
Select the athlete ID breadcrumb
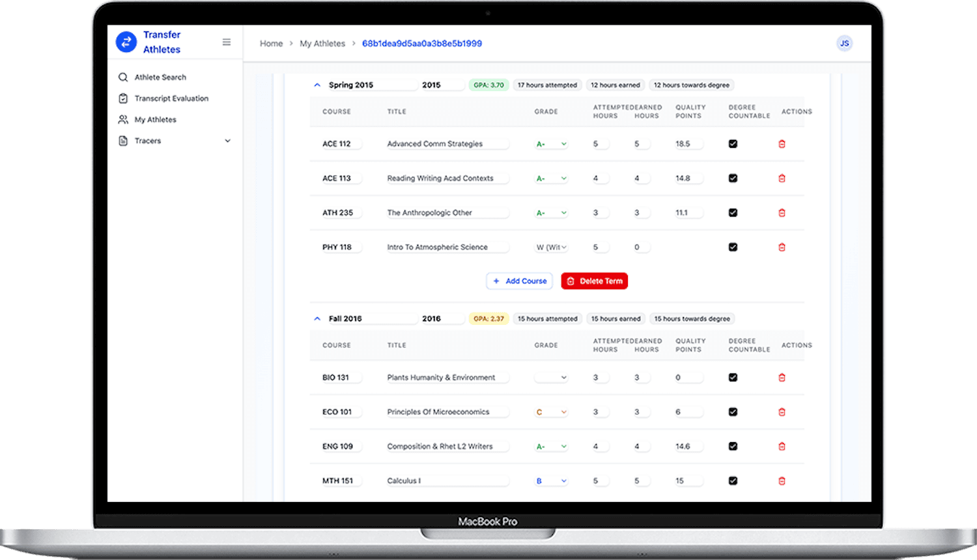422,44
